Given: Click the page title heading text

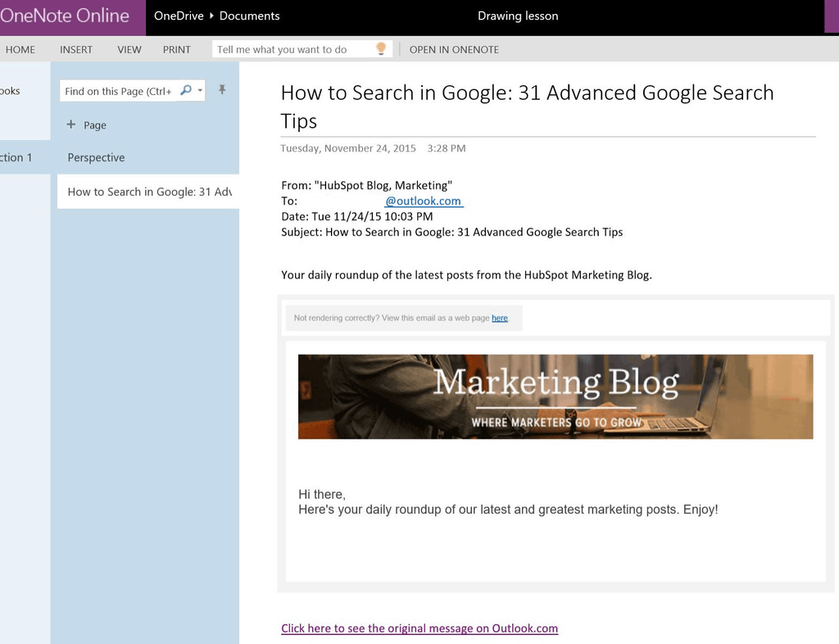Looking at the screenshot, I should [x=527, y=107].
